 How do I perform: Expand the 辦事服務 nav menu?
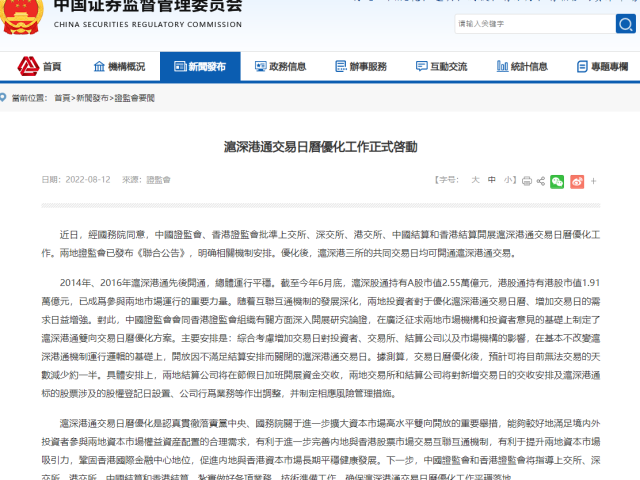tap(358, 67)
